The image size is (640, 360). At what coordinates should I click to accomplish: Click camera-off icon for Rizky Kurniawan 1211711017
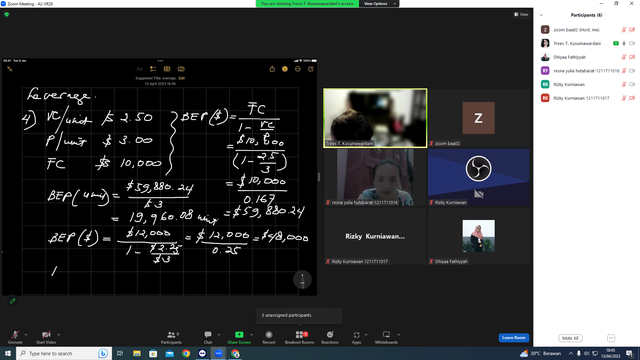[x=632, y=98]
